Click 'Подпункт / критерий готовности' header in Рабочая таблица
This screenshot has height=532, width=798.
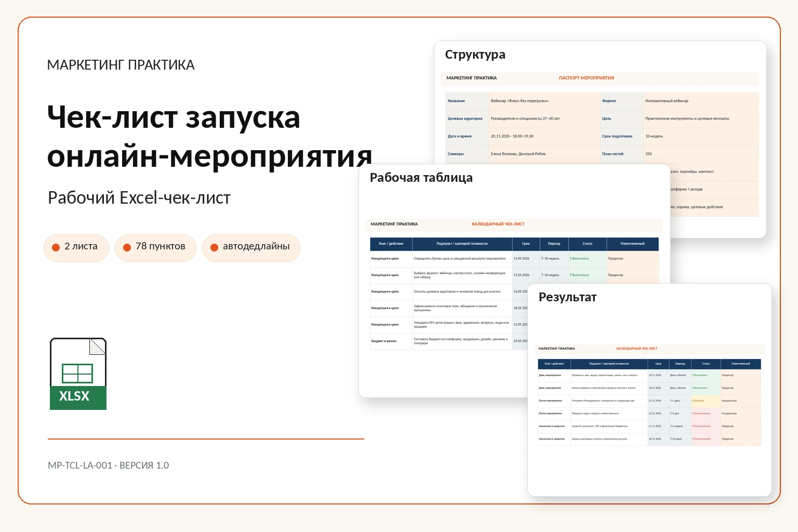462,244
